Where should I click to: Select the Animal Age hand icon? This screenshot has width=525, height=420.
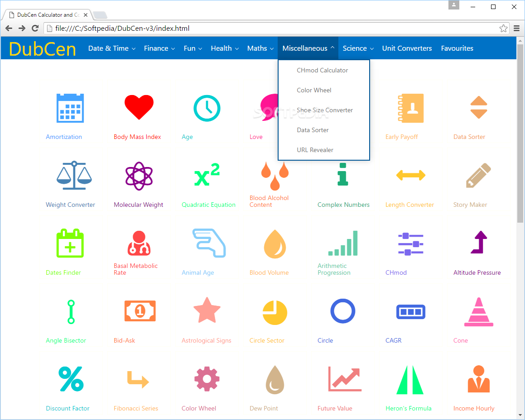click(x=209, y=243)
